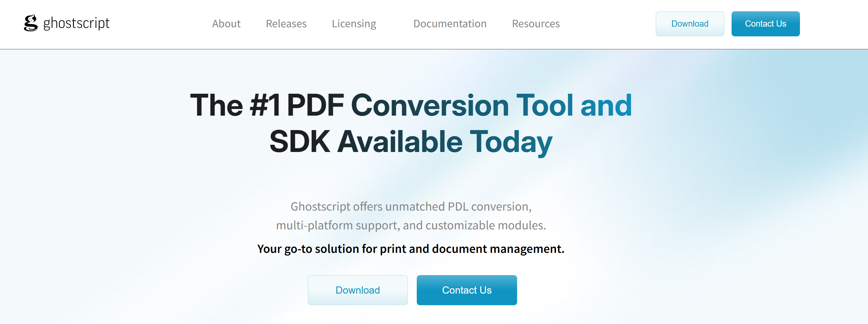Click the ghostscript wordmark in header
Image resolution: width=868 pixels, height=324 pixels.
click(x=77, y=23)
